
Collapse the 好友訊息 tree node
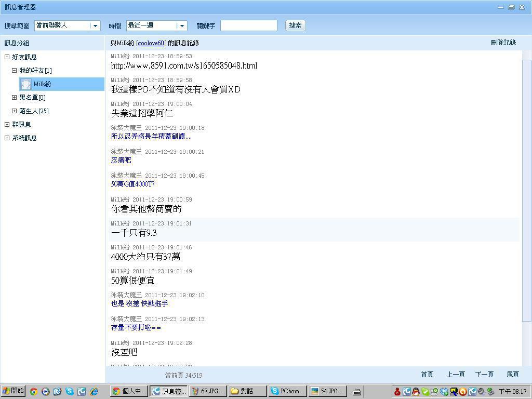tap(7, 57)
